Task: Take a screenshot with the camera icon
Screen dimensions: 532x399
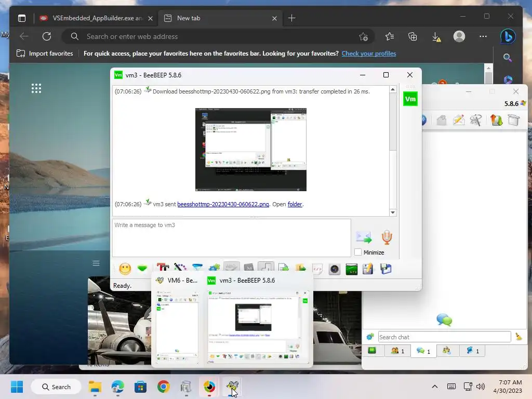Action: click(x=335, y=269)
